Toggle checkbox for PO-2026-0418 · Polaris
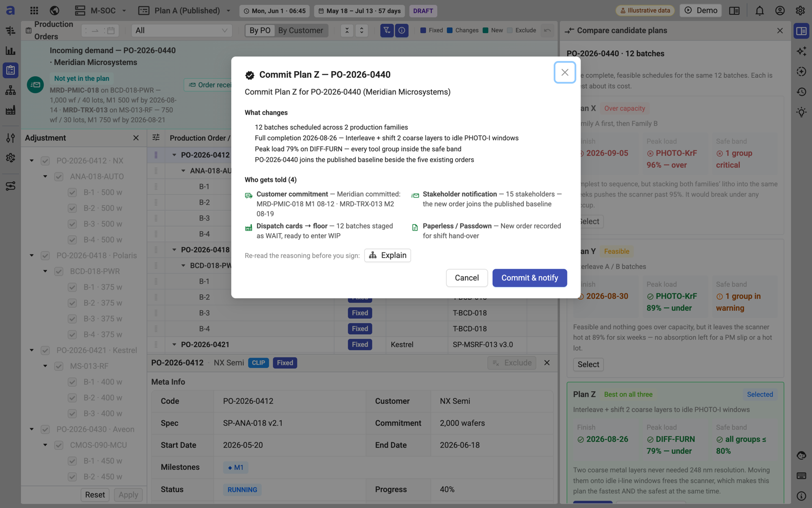The width and height of the screenshot is (812, 508). (45, 256)
